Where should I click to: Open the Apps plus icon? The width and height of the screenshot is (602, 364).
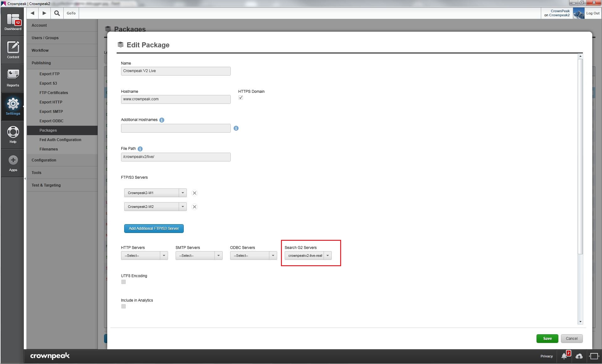click(13, 160)
